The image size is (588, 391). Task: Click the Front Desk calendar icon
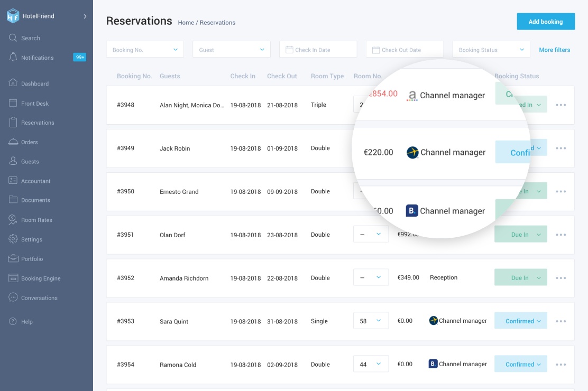(x=13, y=103)
